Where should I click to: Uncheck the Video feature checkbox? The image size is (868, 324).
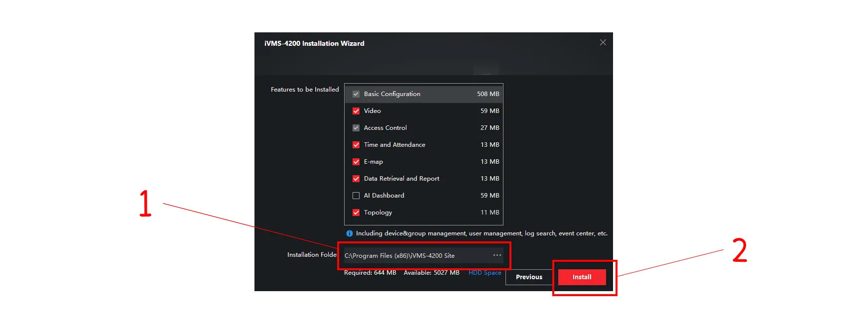click(356, 111)
